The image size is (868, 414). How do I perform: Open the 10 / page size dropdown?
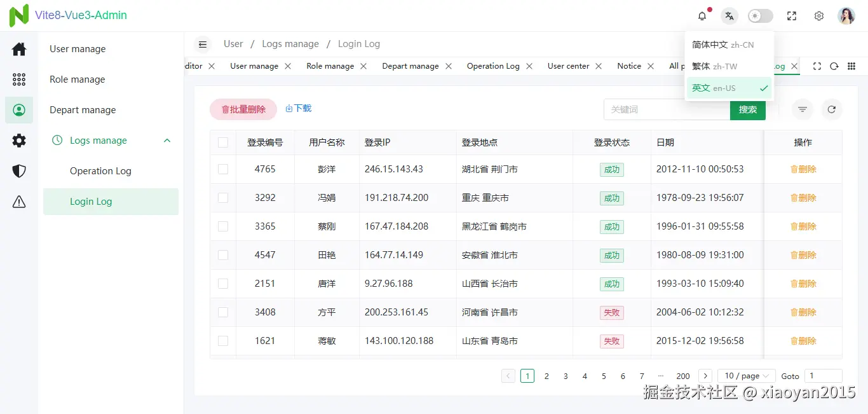point(746,376)
